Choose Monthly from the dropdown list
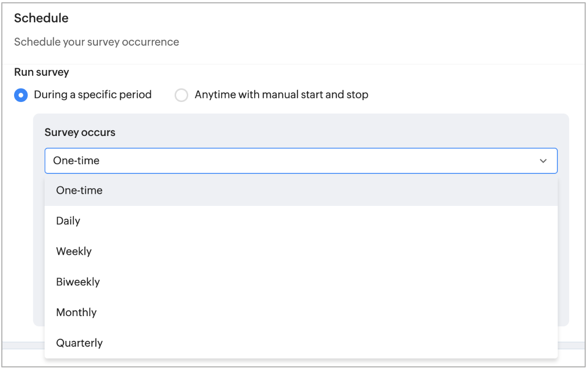 [x=76, y=313]
